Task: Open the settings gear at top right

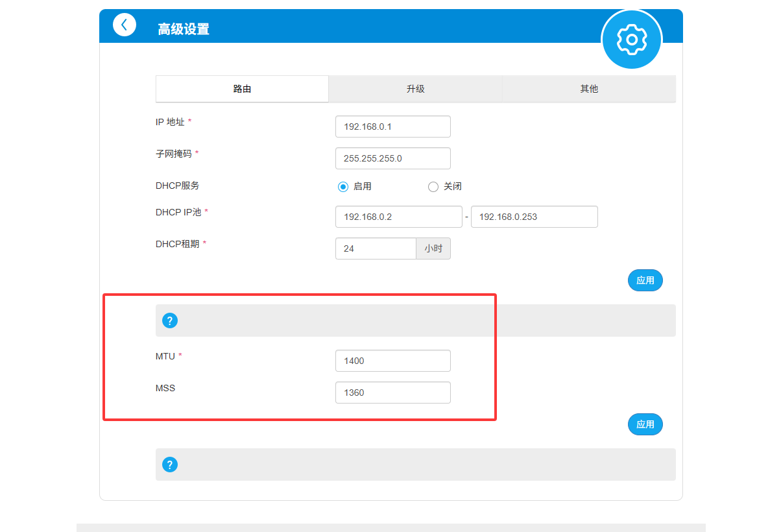Action: [631, 40]
